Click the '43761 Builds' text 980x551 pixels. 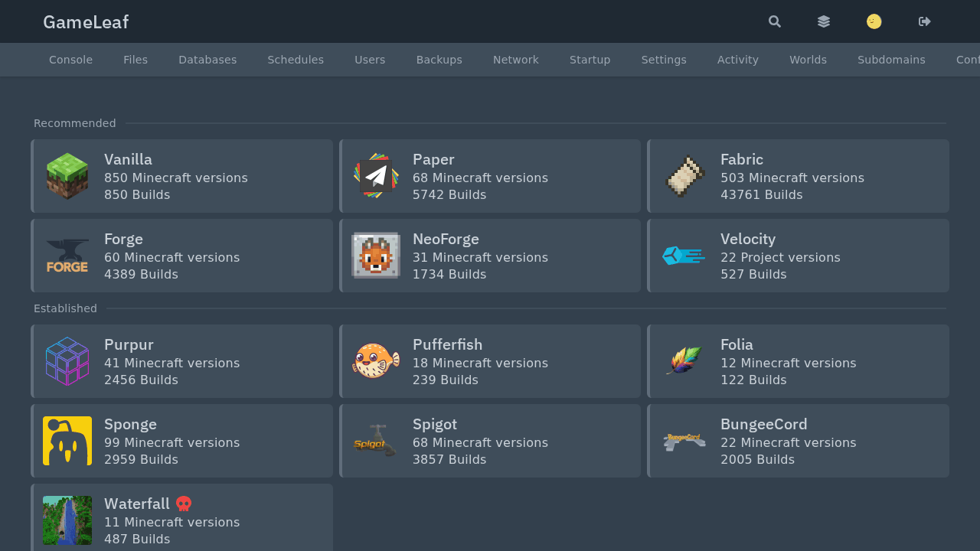[762, 194]
